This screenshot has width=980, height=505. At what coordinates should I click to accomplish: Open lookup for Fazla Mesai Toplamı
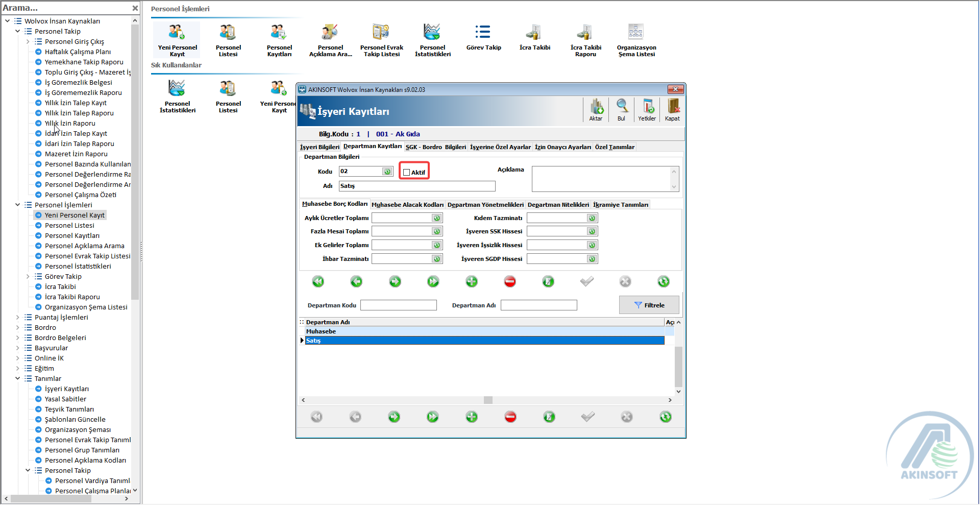(x=437, y=231)
